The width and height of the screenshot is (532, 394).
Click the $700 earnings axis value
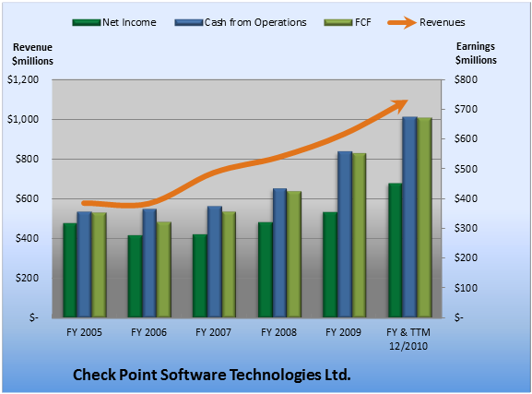466,109
